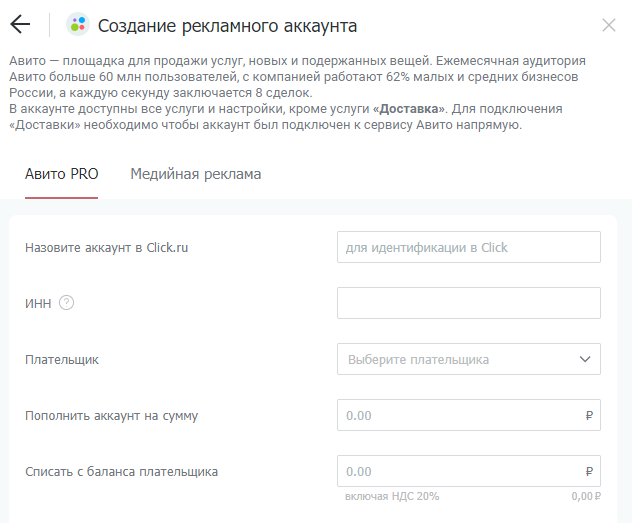The width and height of the screenshot is (632, 523).
Task: Open the Выберите плательщика dropdown
Action: coord(469,359)
